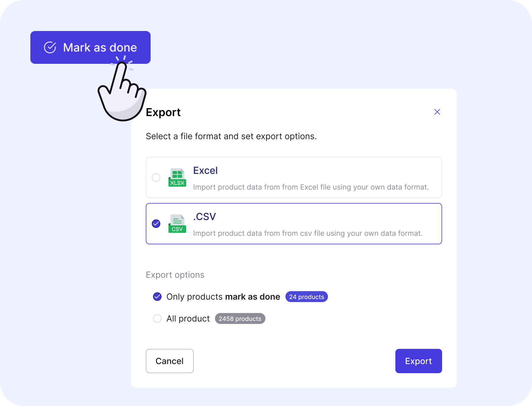532x406 pixels.
Task: Click the XLSX file icon
Action: click(177, 177)
